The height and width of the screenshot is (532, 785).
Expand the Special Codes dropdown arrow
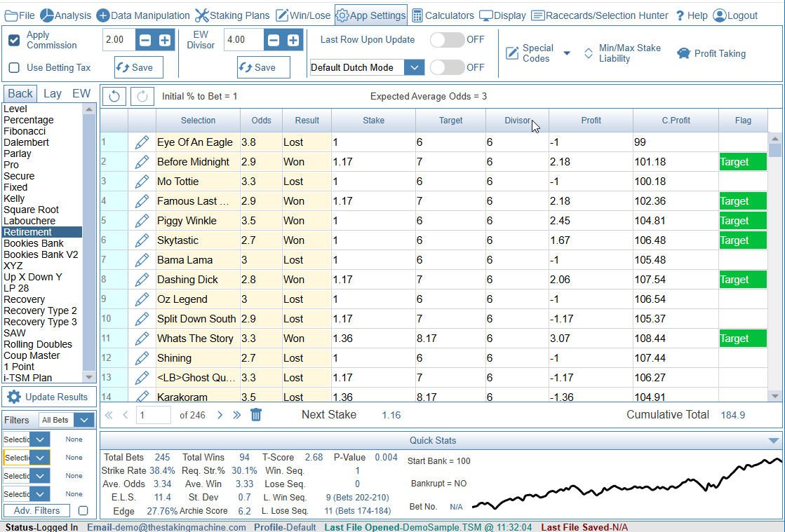567,53
